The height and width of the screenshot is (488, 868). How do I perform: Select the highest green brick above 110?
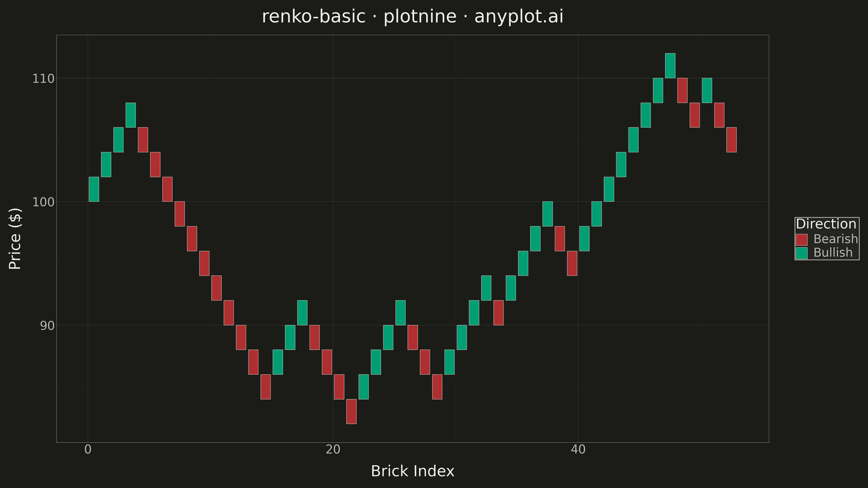(x=670, y=66)
